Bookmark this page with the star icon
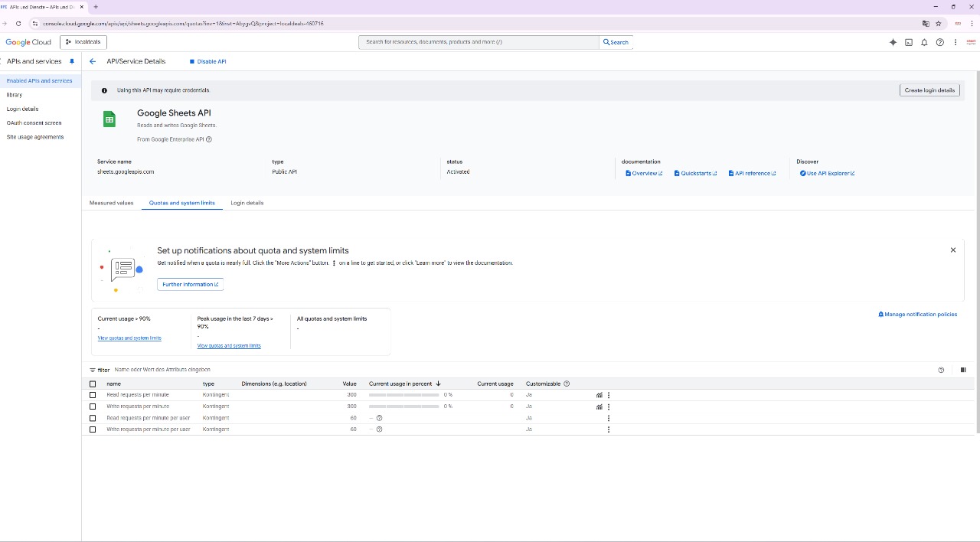The width and height of the screenshot is (980, 542). pyautogui.click(x=939, y=24)
